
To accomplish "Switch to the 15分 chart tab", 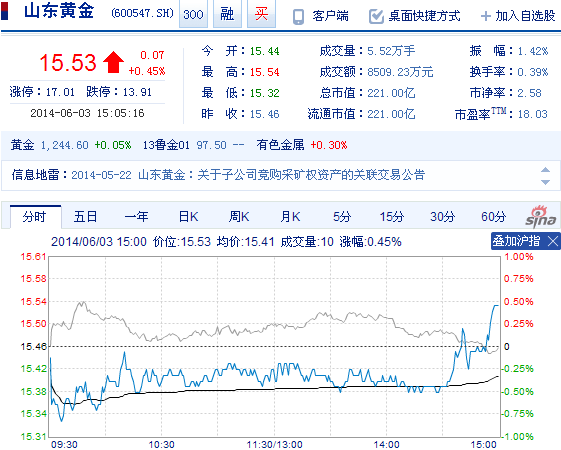I will [x=392, y=217].
